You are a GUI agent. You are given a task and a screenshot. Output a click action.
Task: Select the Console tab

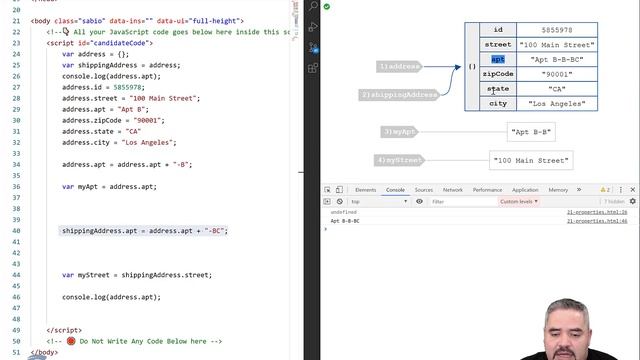click(x=395, y=190)
